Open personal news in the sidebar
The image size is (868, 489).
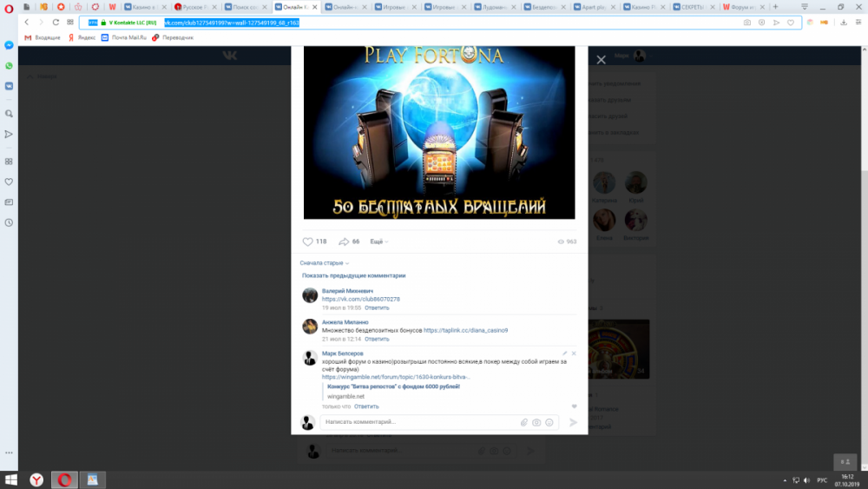coord(9,202)
